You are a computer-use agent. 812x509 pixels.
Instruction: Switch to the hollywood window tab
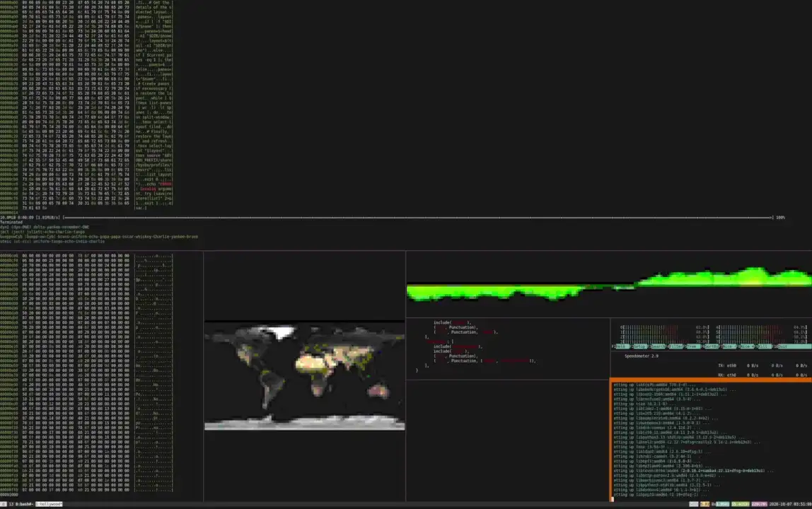49,504
